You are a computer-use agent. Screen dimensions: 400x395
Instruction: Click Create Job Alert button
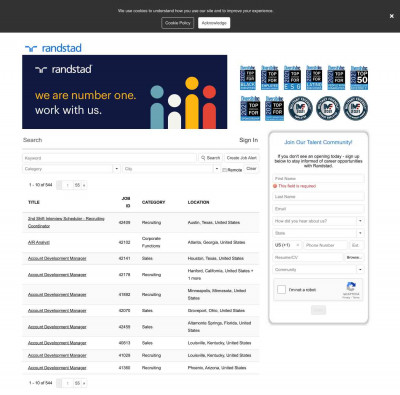[x=242, y=158]
